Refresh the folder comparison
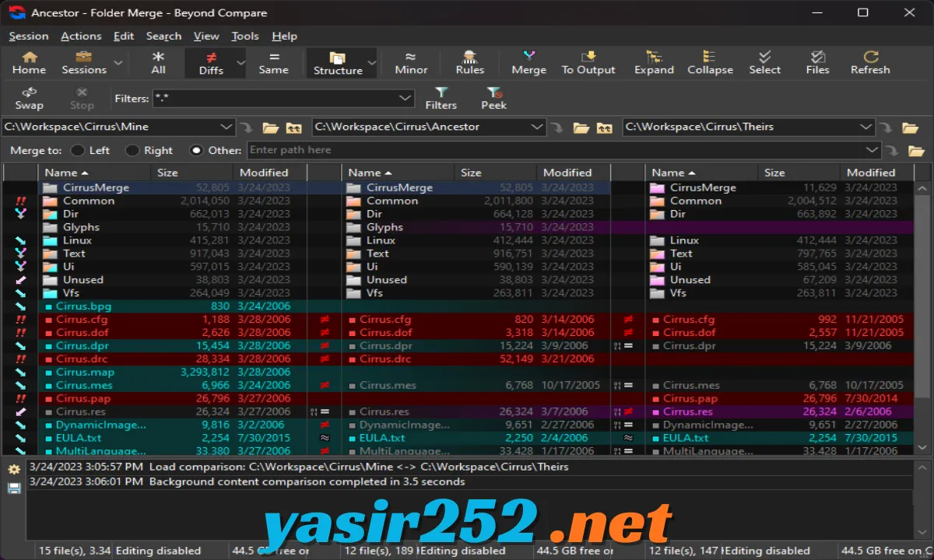 point(870,62)
